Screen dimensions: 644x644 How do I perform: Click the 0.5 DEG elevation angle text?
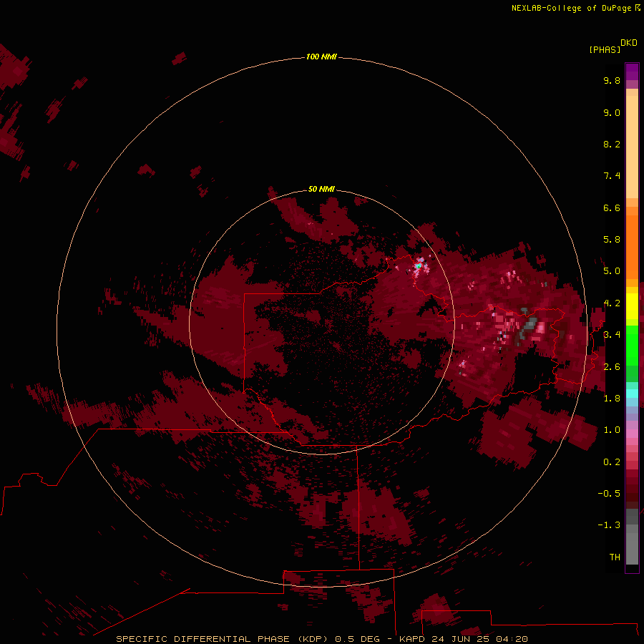coord(358,639)
